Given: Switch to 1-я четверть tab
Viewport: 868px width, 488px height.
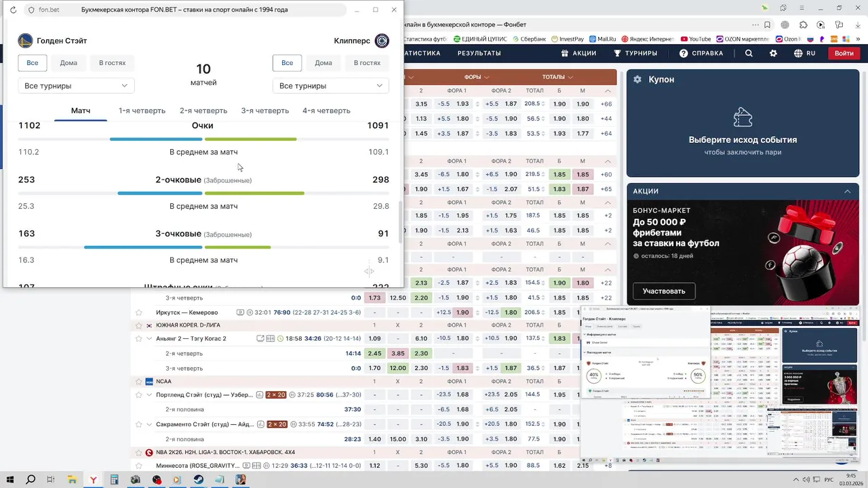Looking at the screenshot, I should click(x=142, y=110).
